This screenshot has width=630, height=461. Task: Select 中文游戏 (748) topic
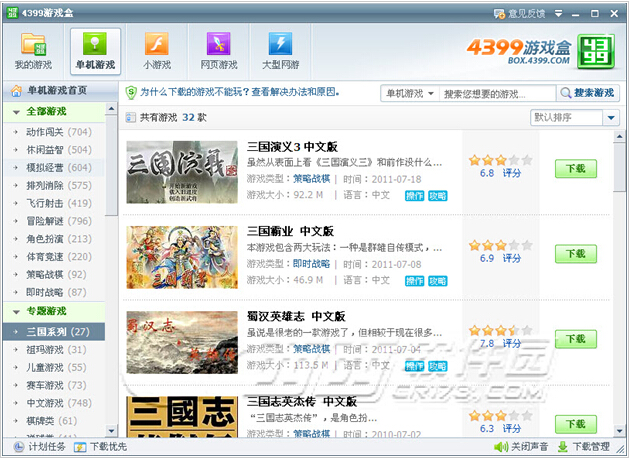[54, 403]
